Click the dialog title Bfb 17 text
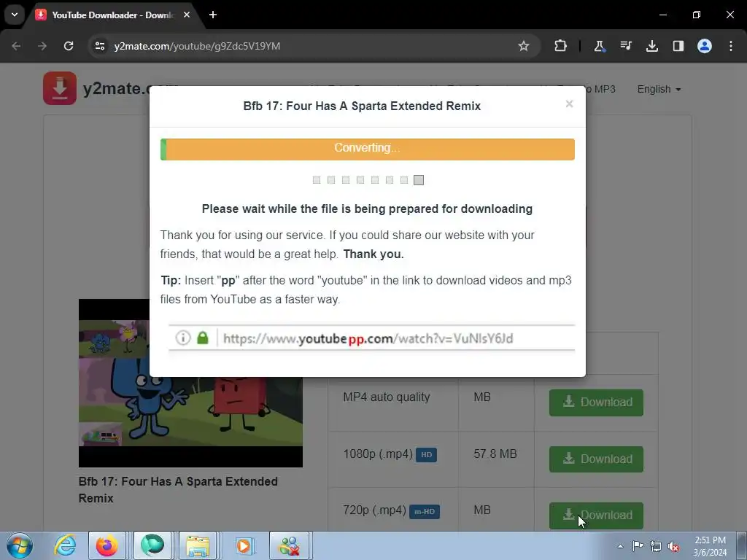Viewport: 747px width, 560px height. click(362, 106)
